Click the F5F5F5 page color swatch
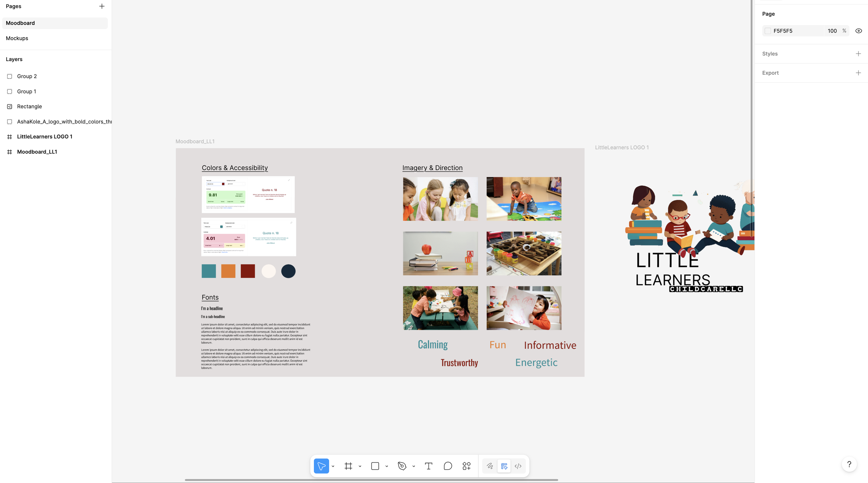Screen dimensions: 868x483 (768, 31)
